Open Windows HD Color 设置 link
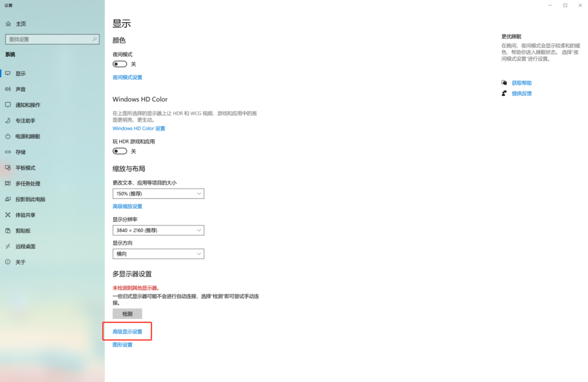Image resolution: width=588 pixels, height=382 pixels. (139, 128)
